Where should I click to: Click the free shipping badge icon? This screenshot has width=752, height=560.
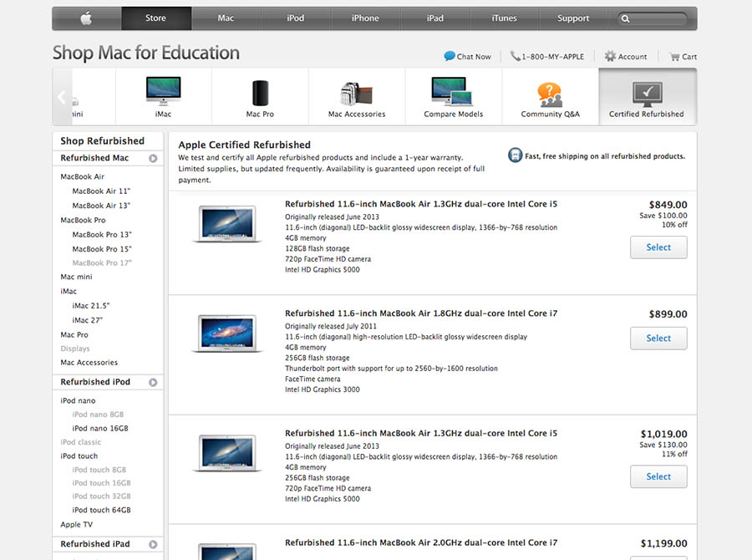(x=515, y=155)
